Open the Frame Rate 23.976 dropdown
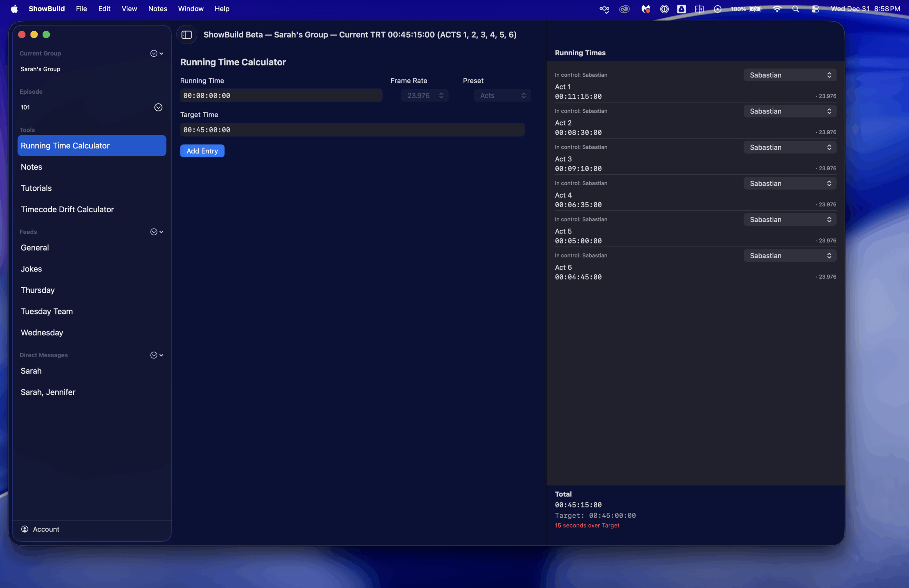 coord(425,95)
